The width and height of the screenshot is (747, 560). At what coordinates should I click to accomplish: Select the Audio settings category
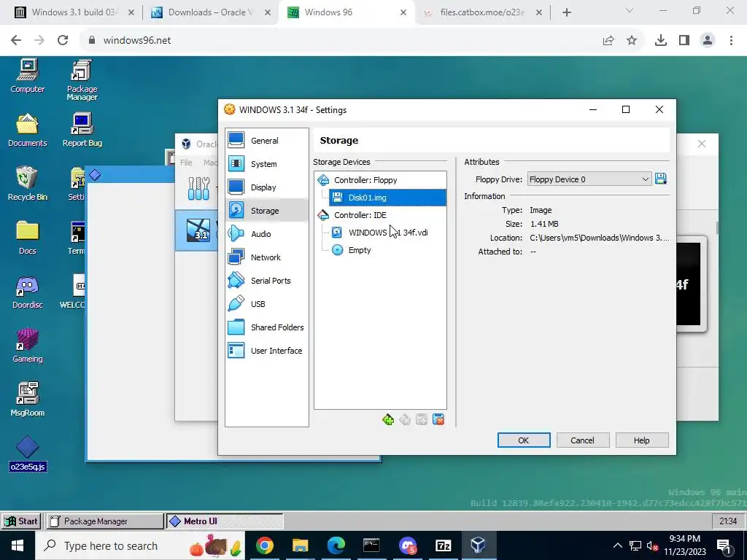(x=267, y=234)
